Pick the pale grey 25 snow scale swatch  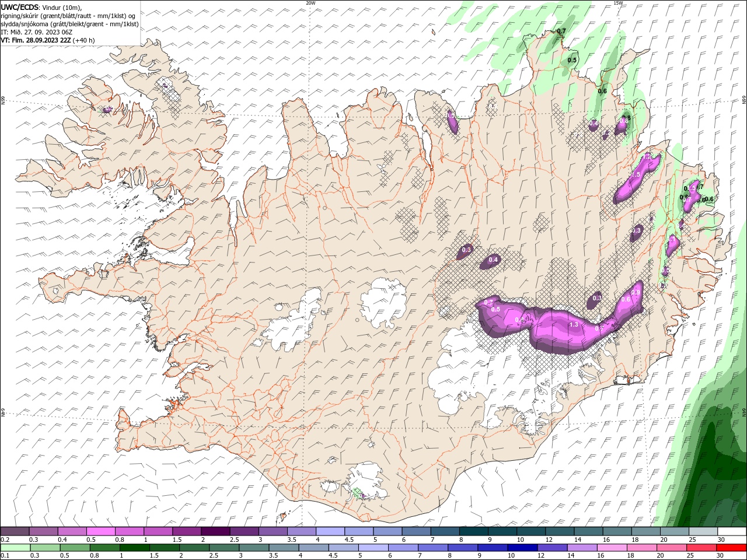click(703, 531)
